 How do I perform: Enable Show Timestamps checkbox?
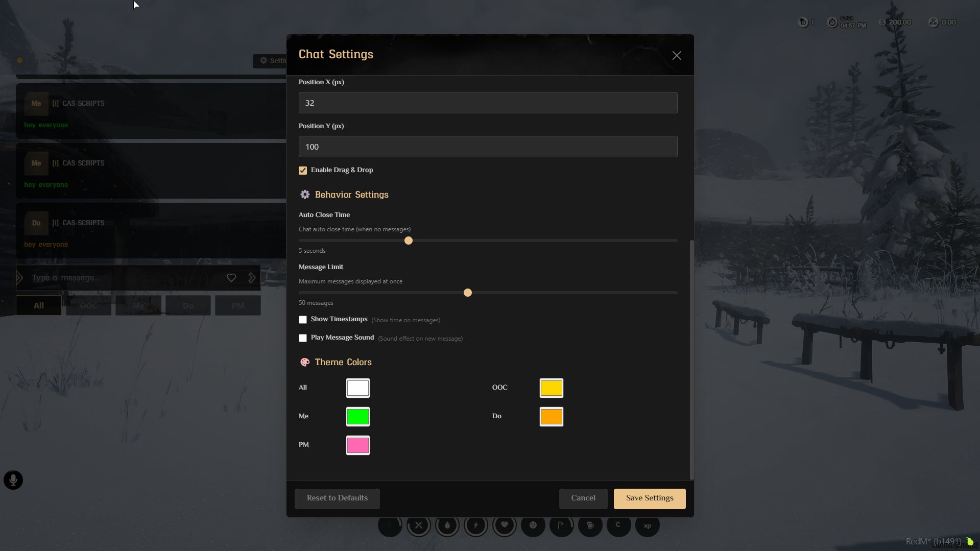(303, 320)
